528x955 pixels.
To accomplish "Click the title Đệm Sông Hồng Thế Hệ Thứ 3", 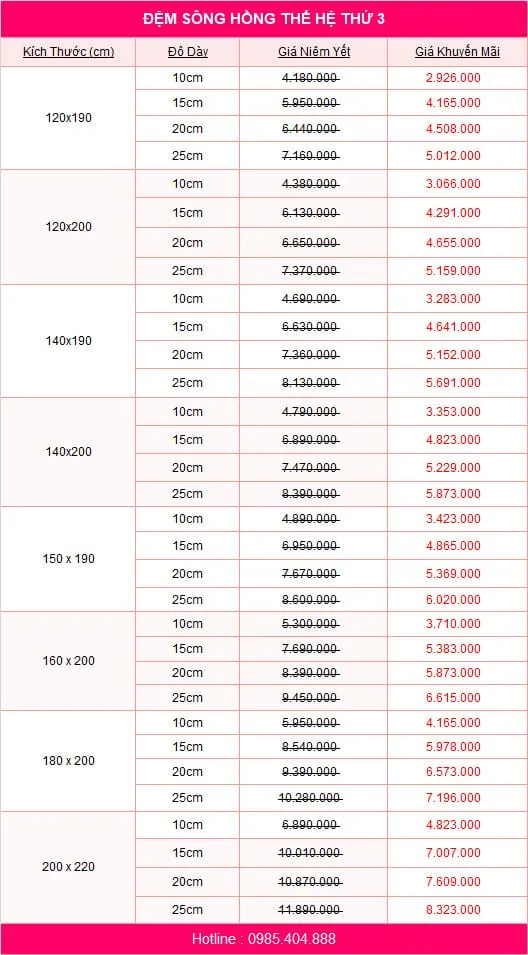I will pyautogui.click(x=264, y=19).
